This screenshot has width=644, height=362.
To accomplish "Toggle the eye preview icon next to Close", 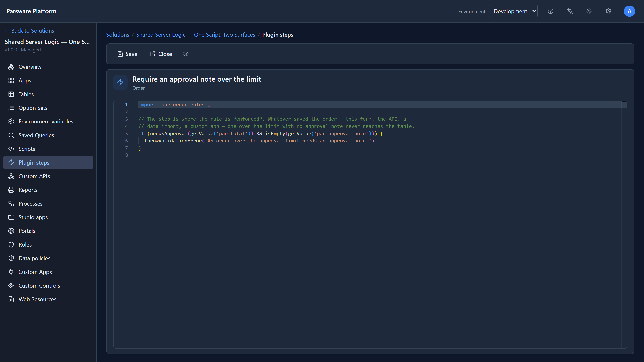I will [x=185, y=54].
